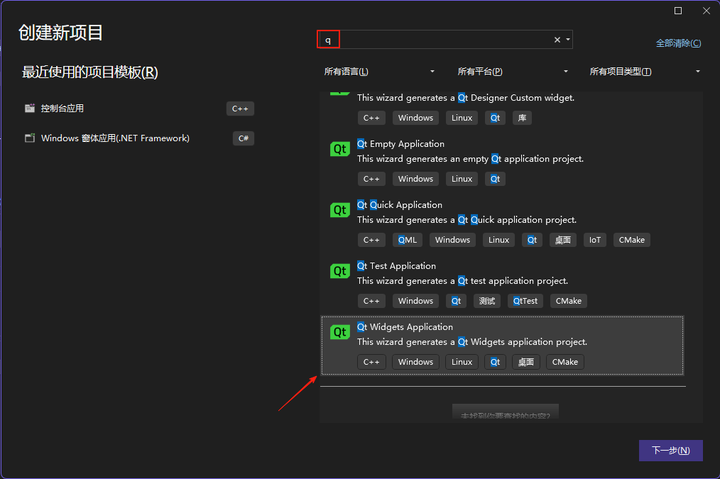This screenshot has width=720, height=479.
Task: Click the QML tag on Qt Quick Application
Action: tap(407, 240)
